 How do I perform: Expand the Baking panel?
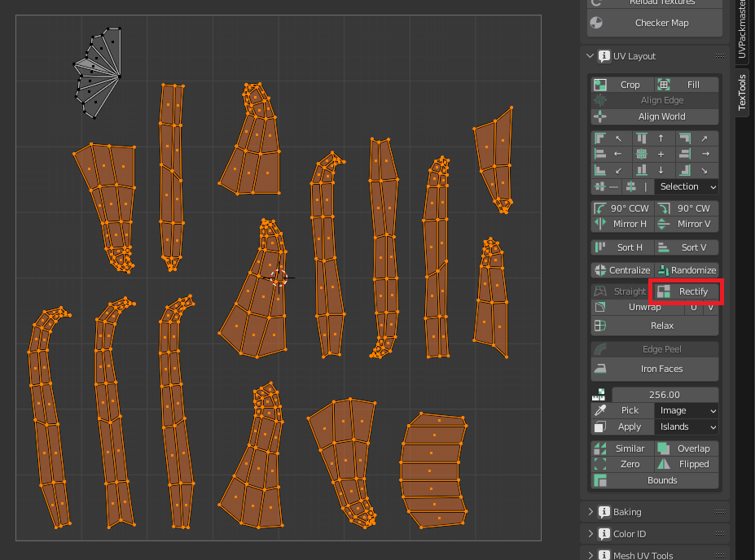[627, 512]
